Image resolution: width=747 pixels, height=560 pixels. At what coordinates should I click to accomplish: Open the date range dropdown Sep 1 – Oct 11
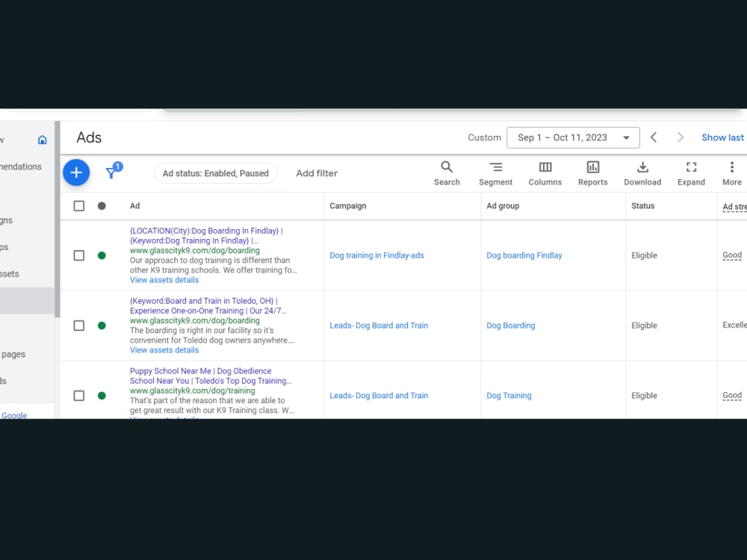point(573,137)
